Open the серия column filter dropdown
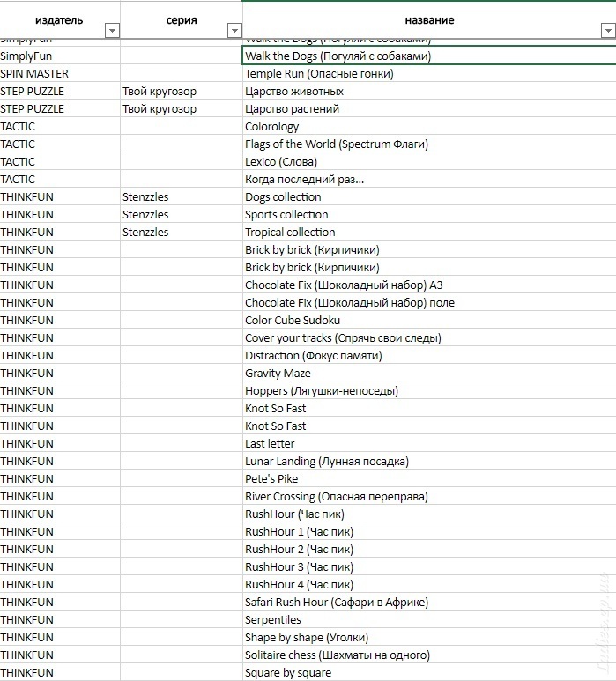Viewport: 616px width, 681px height. (234, 31)
